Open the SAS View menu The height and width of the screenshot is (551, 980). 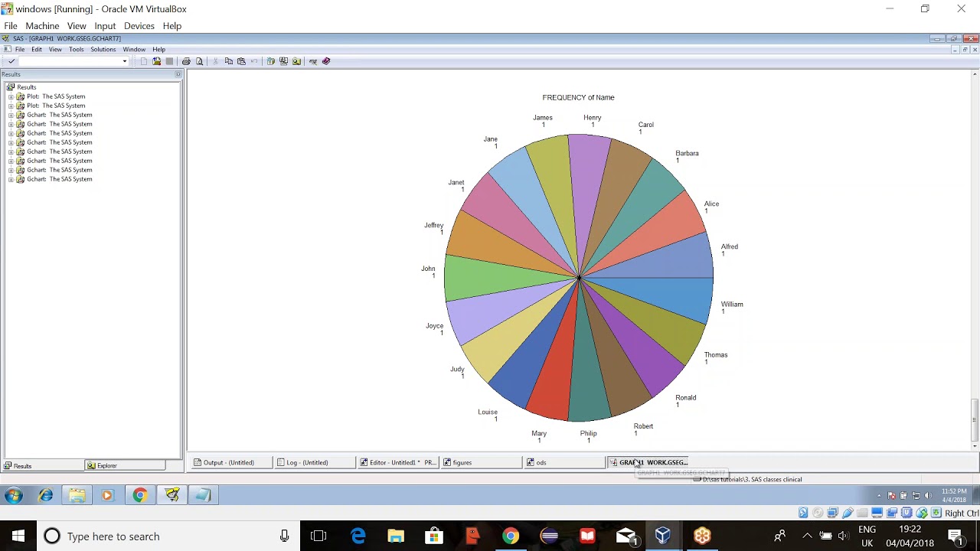(55, 49)
